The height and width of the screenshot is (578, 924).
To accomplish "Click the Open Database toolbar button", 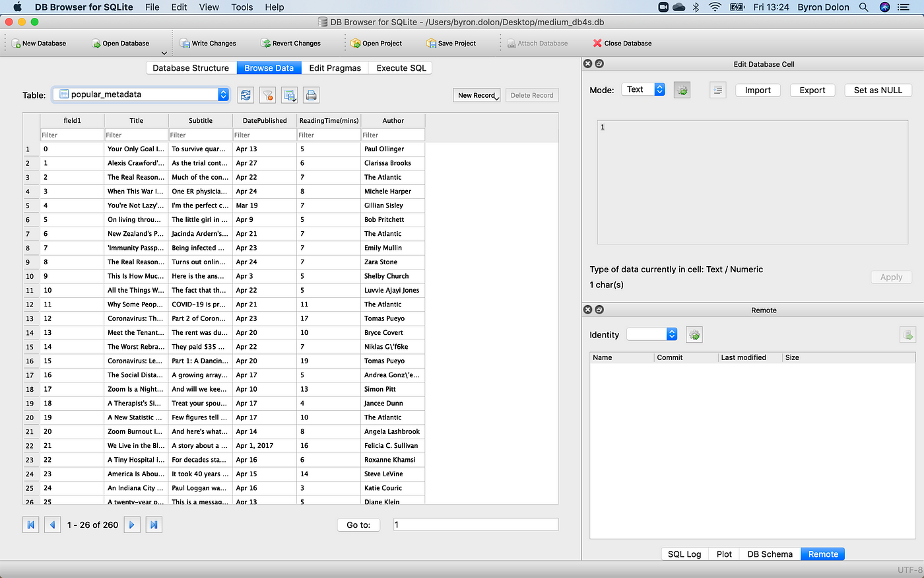I will coord(120,43).
